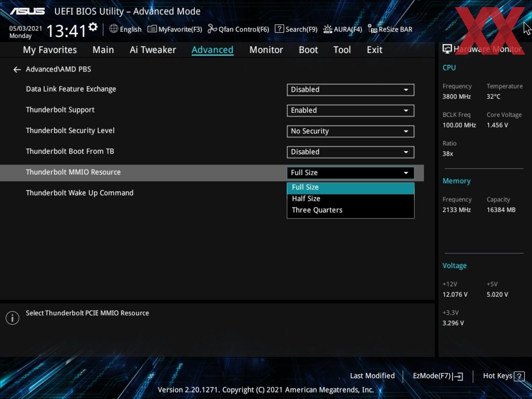Click the 12.076 V reading
532x399 pixels.
[455, 295]
